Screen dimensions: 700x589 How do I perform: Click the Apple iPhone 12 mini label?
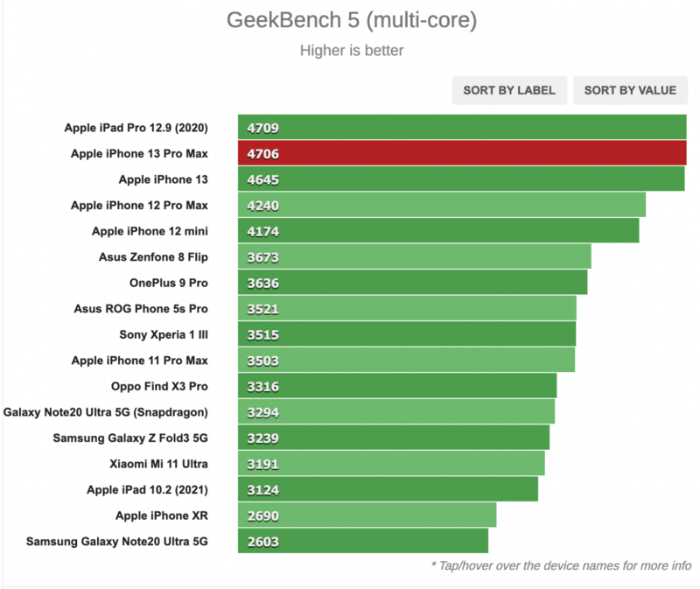point(161,231)
